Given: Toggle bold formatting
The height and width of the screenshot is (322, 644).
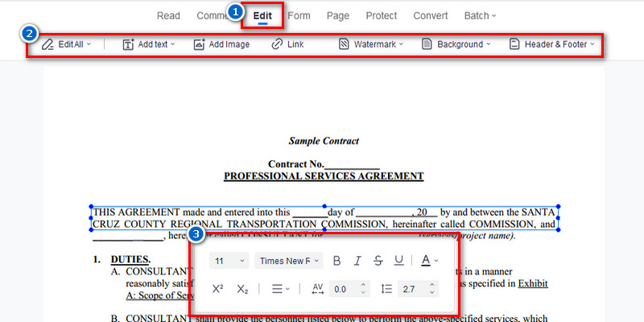Looking at the screenshot, I should point(336,261).
